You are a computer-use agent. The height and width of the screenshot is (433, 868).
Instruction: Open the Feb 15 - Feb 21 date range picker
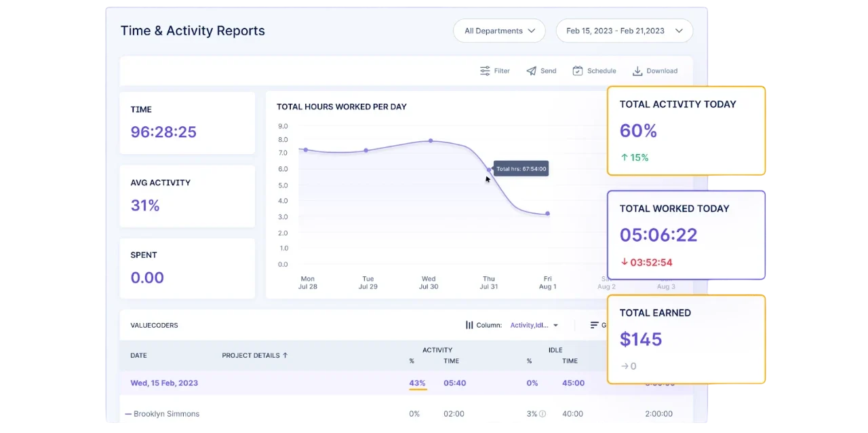coord(624,31)
